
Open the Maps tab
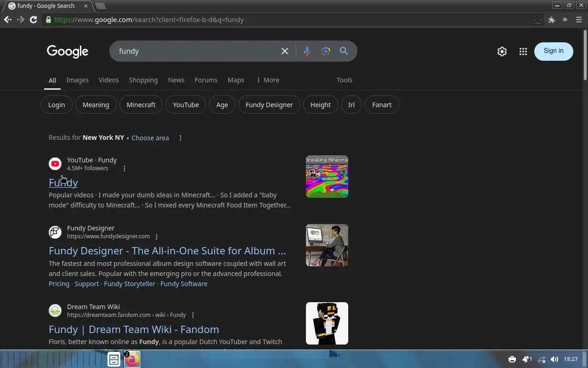point(236,80)
